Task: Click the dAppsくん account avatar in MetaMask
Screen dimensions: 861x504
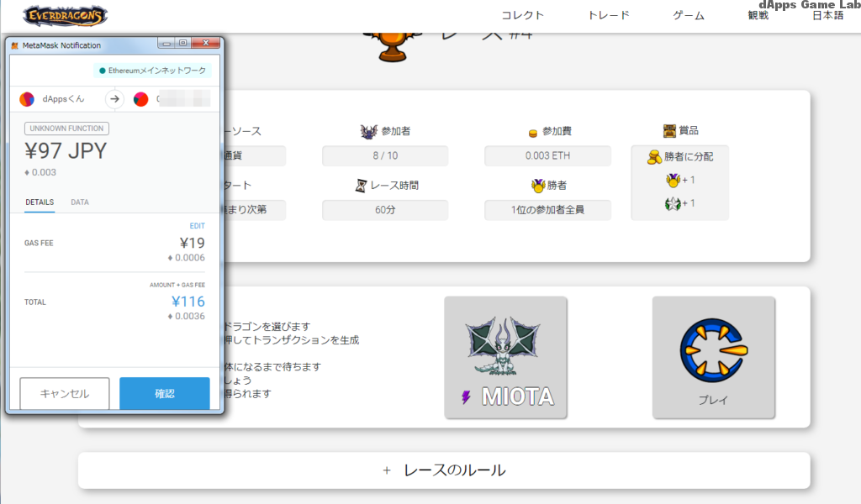Action: 27,98
